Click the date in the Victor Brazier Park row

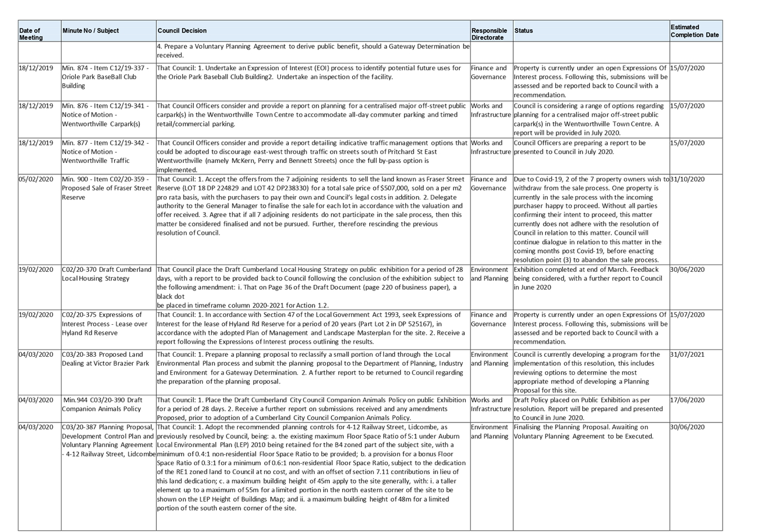[36, 355]
